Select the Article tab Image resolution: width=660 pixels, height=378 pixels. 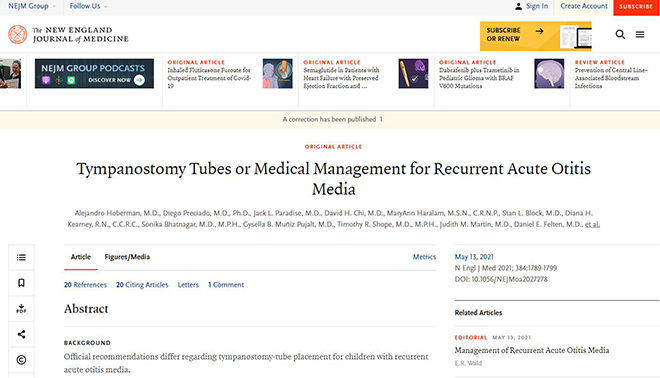tap(81, 257)
